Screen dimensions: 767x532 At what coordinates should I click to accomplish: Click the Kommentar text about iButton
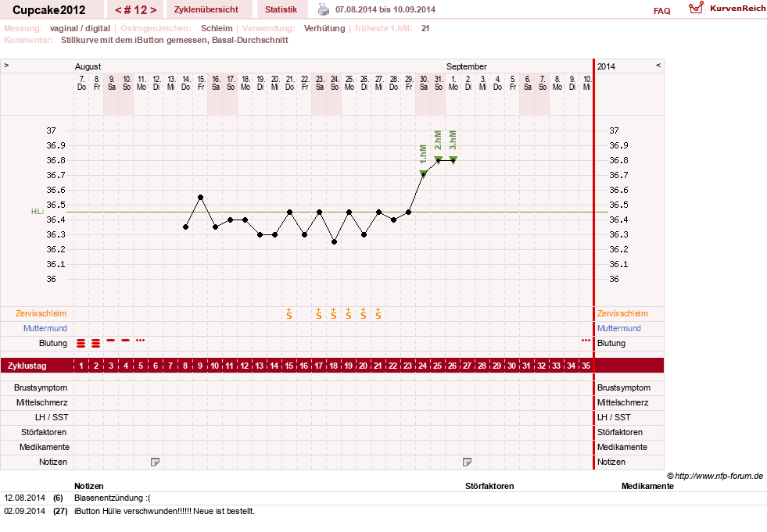174,40
